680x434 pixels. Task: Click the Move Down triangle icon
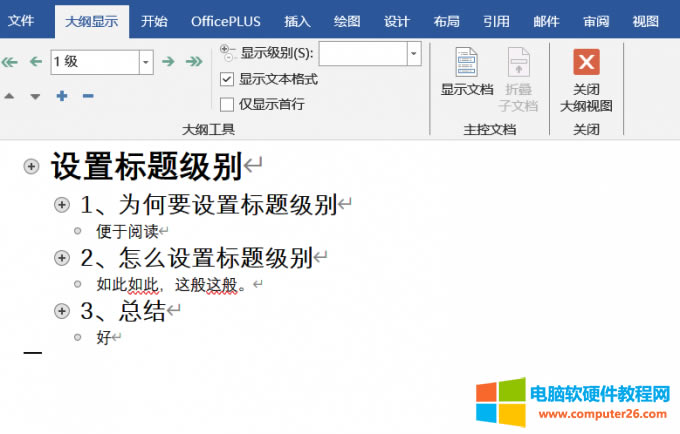pyautogui.click(x=35, y=96)
